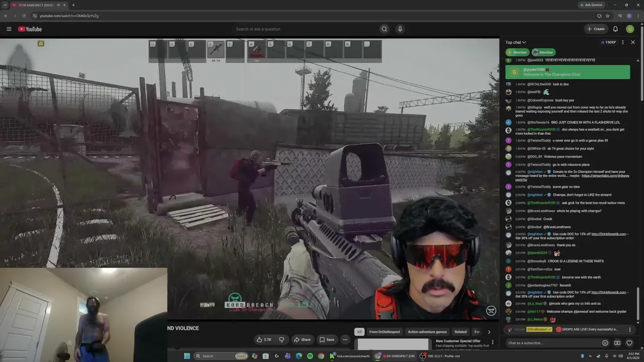Open the New Customer Special Offer thumbnail
The image size is (644, 362).
[x=393, y=344]
